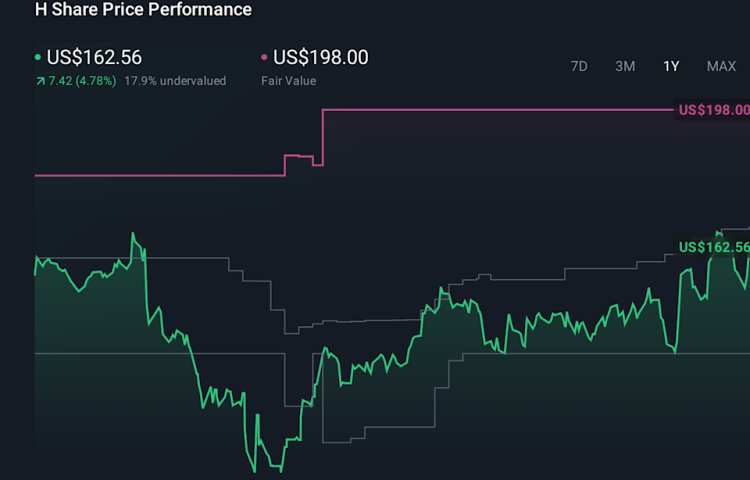Click the US$198.00 fair value heading
This screenshot has width=750, height=480.
pos(320,58)
